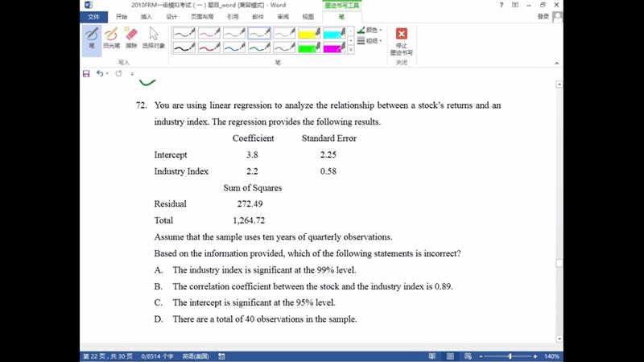The image size is (644, 362).
Task: Select the yellow highlighter pen swatch
Action: [x=309, y=33]
